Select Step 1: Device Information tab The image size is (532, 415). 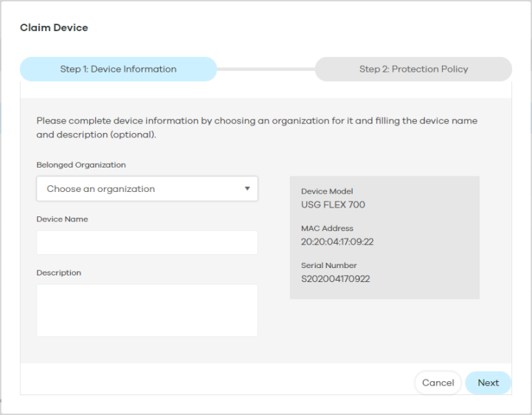(118, 69)
